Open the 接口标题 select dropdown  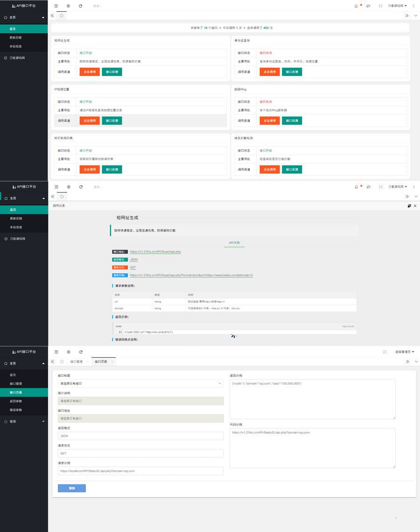140,384
